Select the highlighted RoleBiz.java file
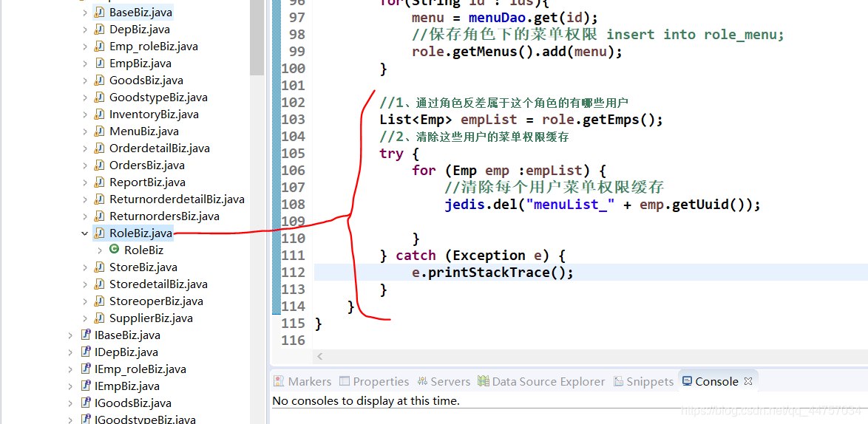The width and height of the screenshot is (868, 424). (140, 234)
